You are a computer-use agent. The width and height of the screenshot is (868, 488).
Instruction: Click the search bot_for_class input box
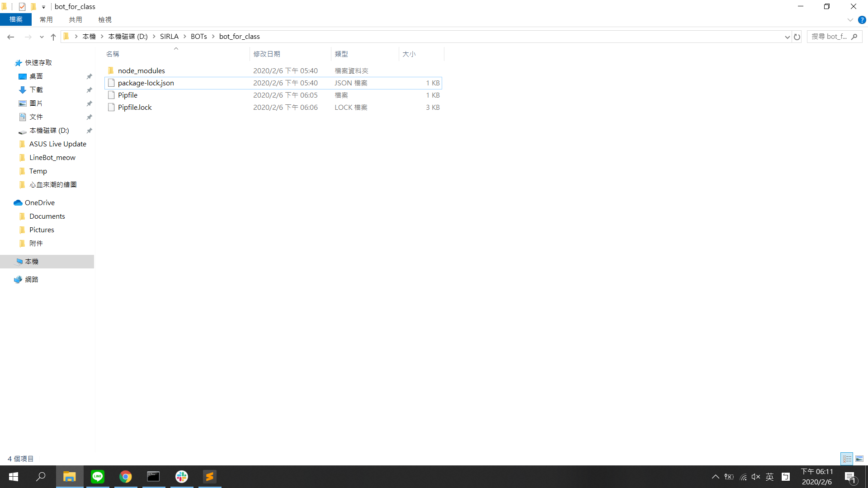(830, 36)
